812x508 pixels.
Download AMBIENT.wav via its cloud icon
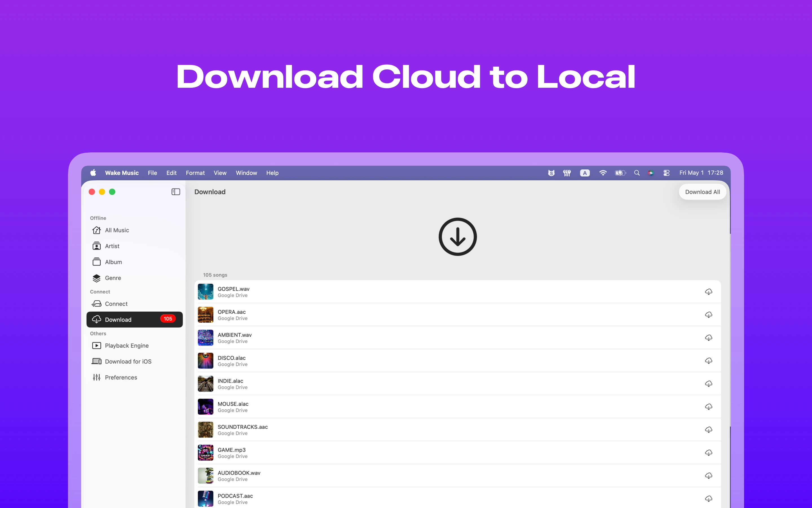click(x=708, y=338)
